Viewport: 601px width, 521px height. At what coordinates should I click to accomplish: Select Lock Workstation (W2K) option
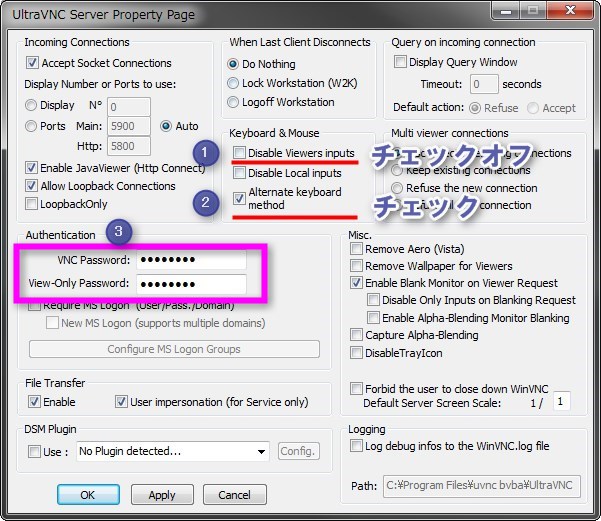pos(233,83)
